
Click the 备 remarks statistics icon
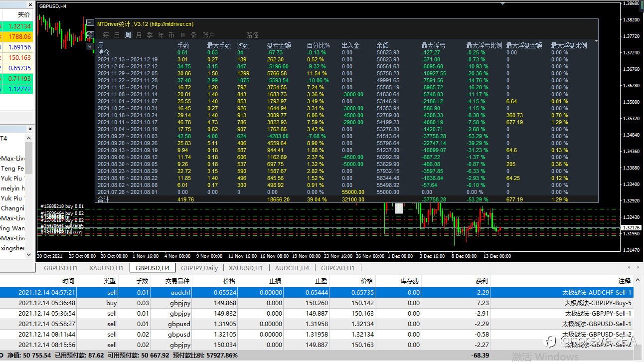(193, 35)
